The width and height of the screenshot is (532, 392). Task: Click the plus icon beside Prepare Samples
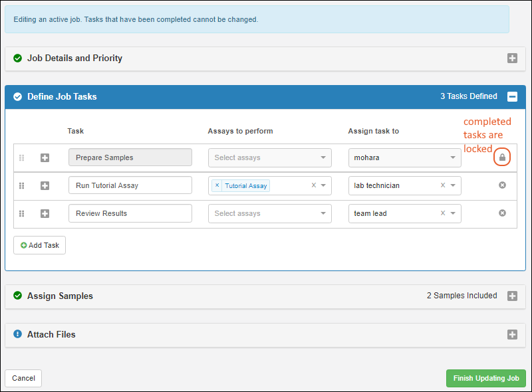45,157
